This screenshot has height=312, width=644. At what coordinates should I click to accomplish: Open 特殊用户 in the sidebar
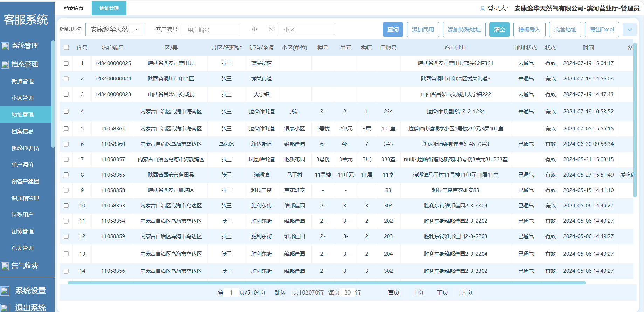(22, 214)
